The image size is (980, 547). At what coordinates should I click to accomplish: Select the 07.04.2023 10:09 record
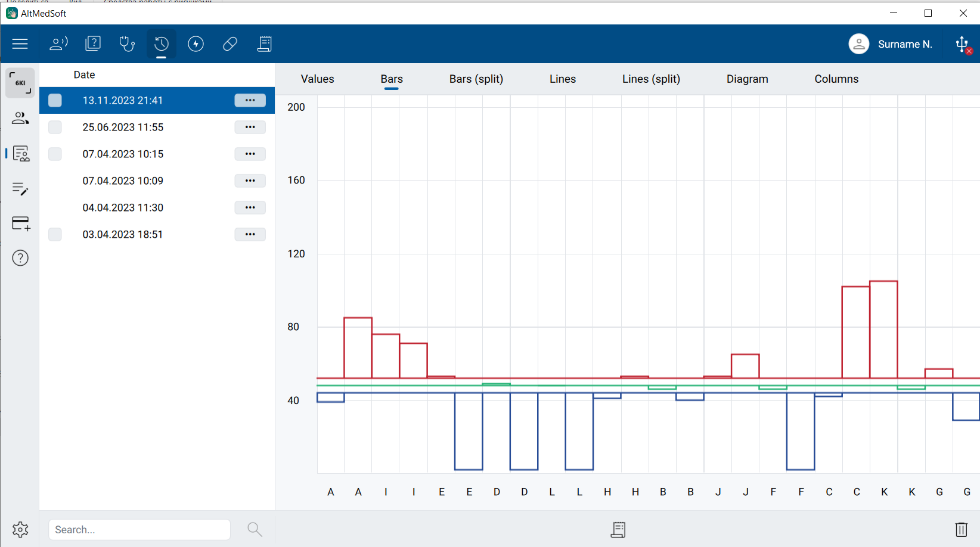tap(123, 181)
